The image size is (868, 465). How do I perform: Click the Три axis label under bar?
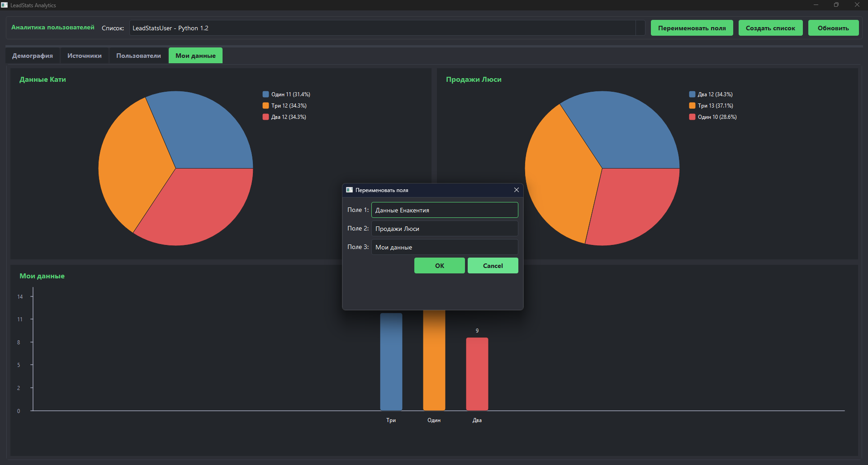pos(391,420)
